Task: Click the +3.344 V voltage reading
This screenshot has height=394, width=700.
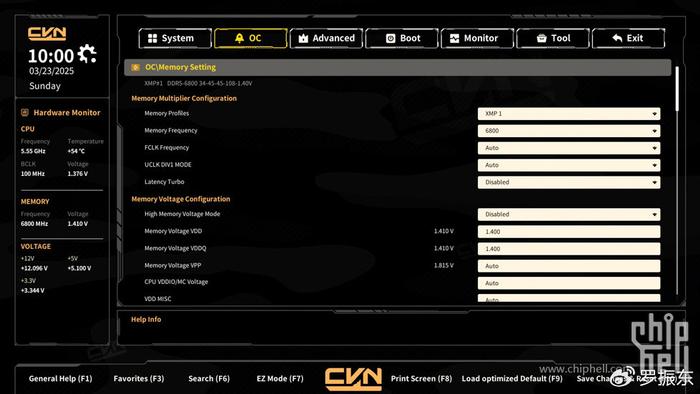Action: coord(33,290)
